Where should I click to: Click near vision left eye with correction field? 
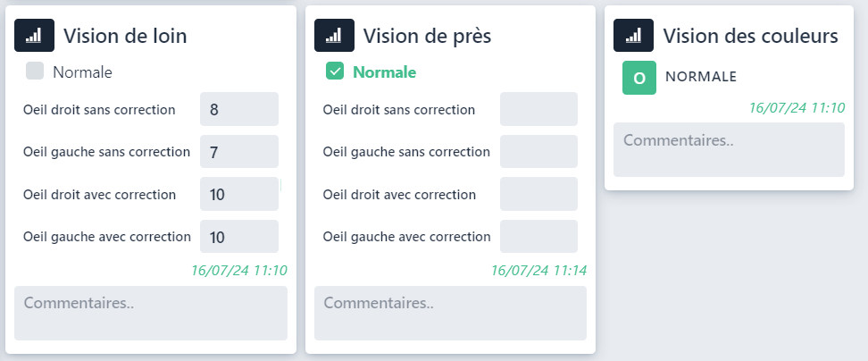tap(538, 237)
